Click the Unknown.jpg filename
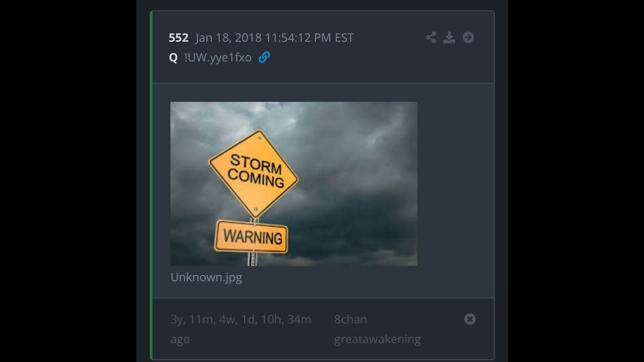The width and height of the screenshot is (644, 362). [206, 278]
